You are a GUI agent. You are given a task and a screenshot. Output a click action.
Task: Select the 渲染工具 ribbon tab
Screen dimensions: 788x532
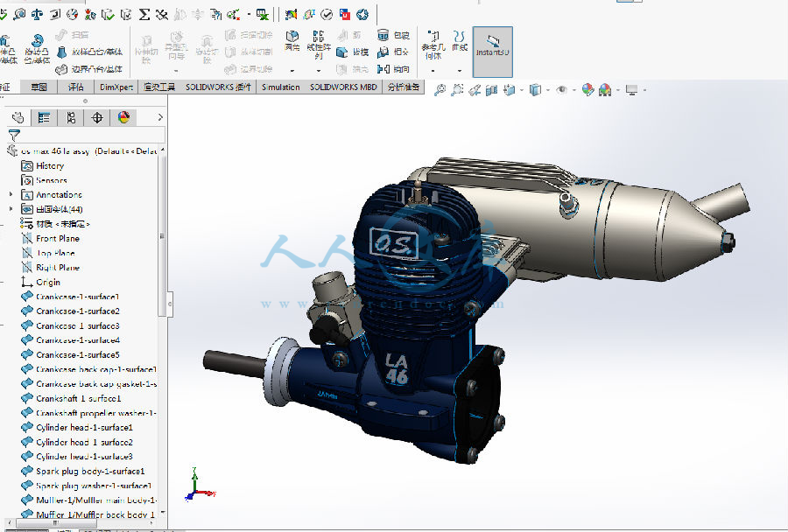(159, 87)
